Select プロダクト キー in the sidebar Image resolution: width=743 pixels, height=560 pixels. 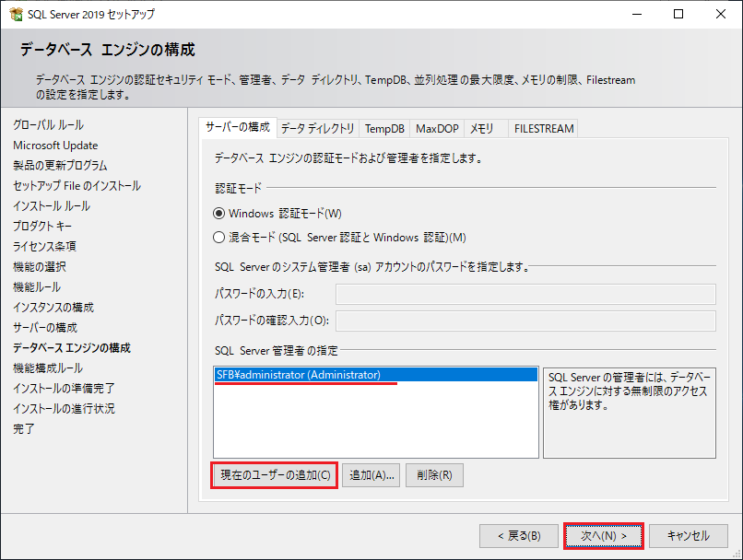[41, 227]
